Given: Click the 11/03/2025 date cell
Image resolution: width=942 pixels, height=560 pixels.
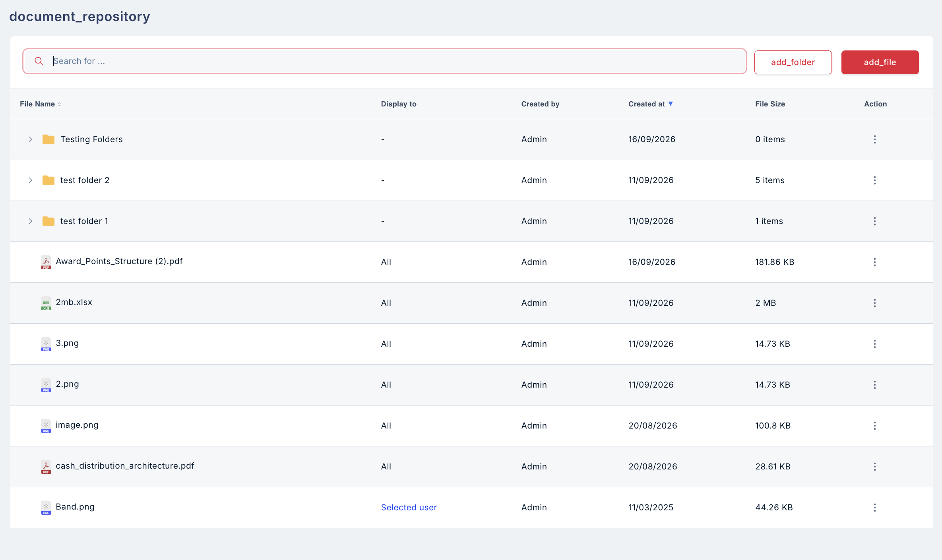Looking at the screenshot, I should tap(651, 508).
